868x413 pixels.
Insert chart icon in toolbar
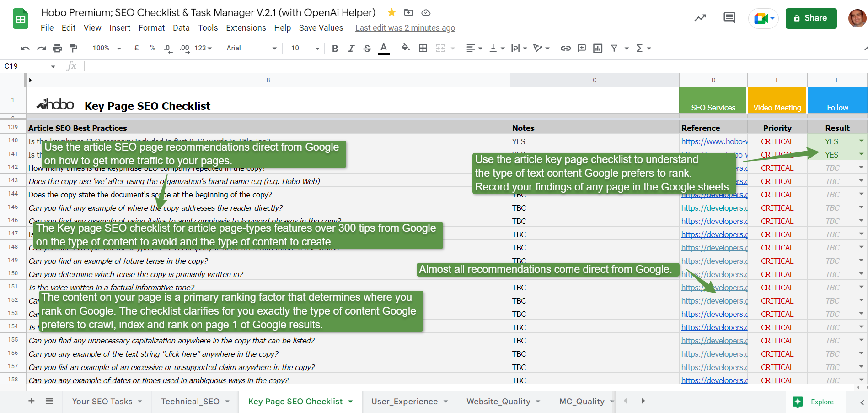pos(598,48)
